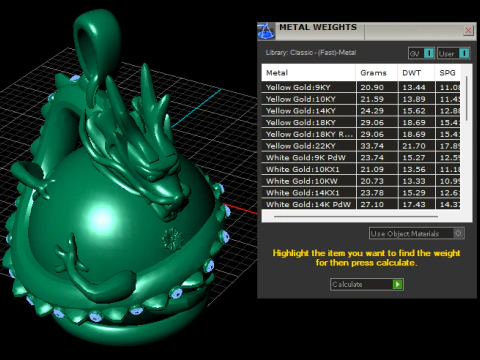This screenshot has width=480, height=360.
Task: Select the Yellow Gold:18KY R... row
Action: tap(361, 134)
